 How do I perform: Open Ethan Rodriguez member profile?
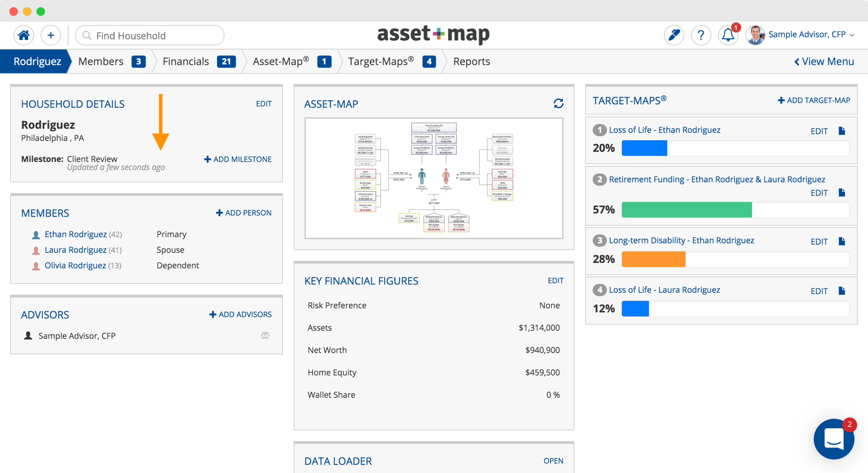tap(75, 234)
